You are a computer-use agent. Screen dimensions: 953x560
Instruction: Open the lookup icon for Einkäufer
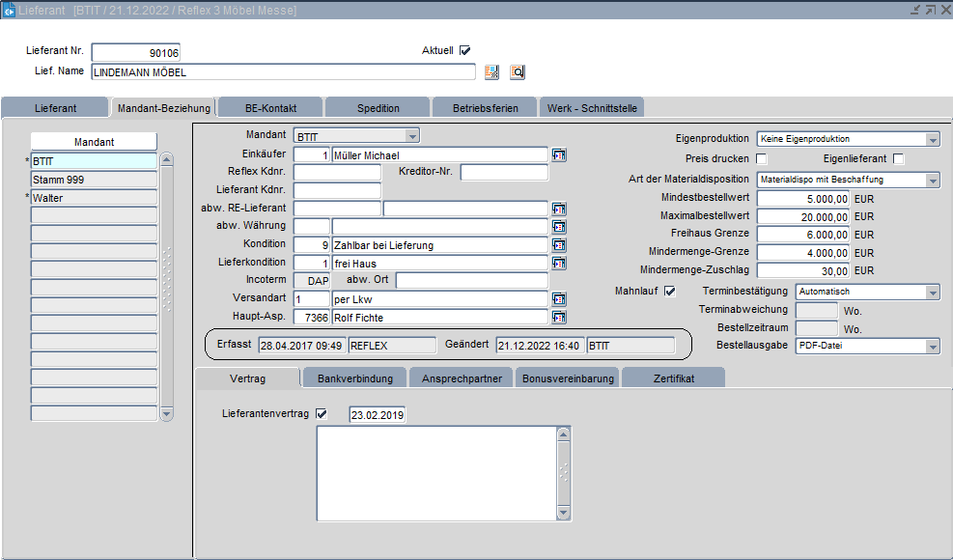[x=558, y=154]
